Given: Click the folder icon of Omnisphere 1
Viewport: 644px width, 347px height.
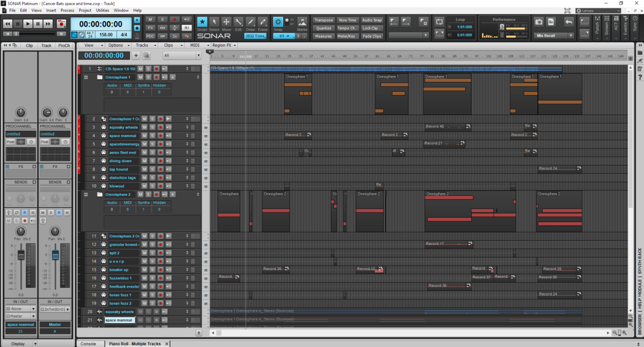Looking at the screenshot, I should pos(99,77).
